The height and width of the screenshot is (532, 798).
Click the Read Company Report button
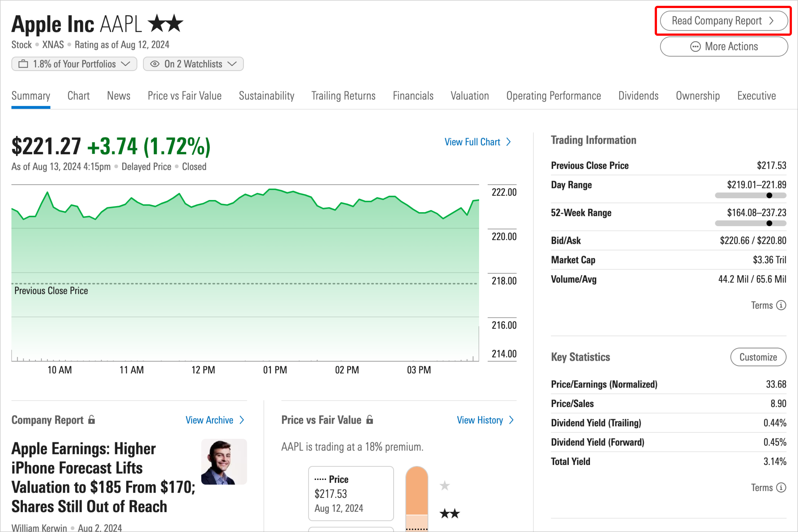724,21
